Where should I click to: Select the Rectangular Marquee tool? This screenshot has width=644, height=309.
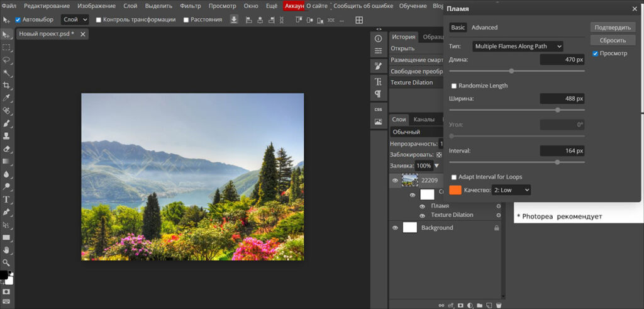click(6, 47)
